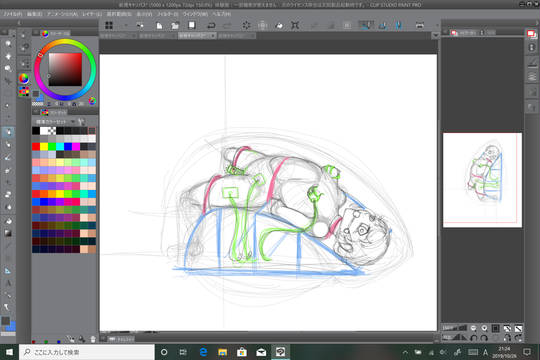Zoom out in the navigator
Viewport: 540px width, 360px height.
(x=474, y=328)
